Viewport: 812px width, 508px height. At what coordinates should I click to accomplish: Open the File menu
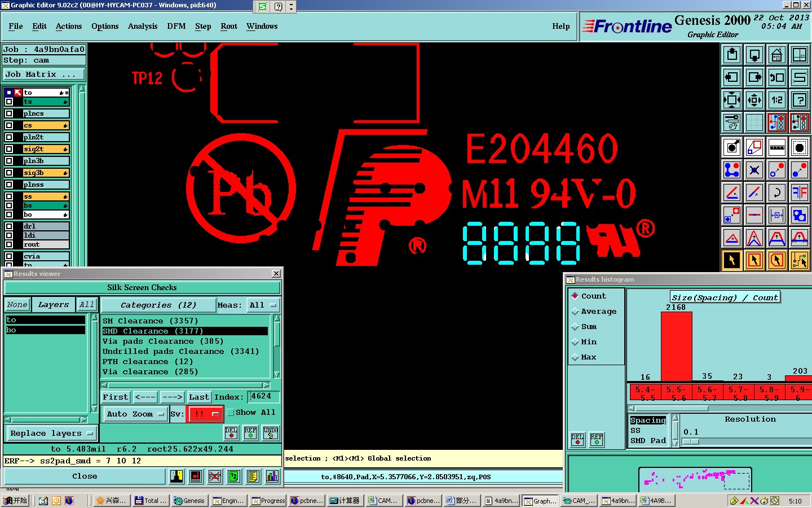point(16,27)
